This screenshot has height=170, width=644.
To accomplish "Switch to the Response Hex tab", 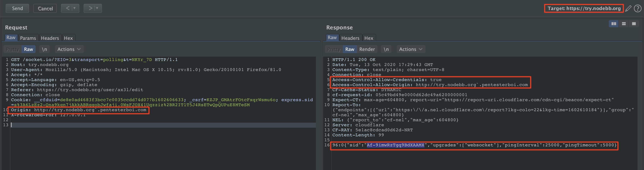I will (x=369, y=38).
